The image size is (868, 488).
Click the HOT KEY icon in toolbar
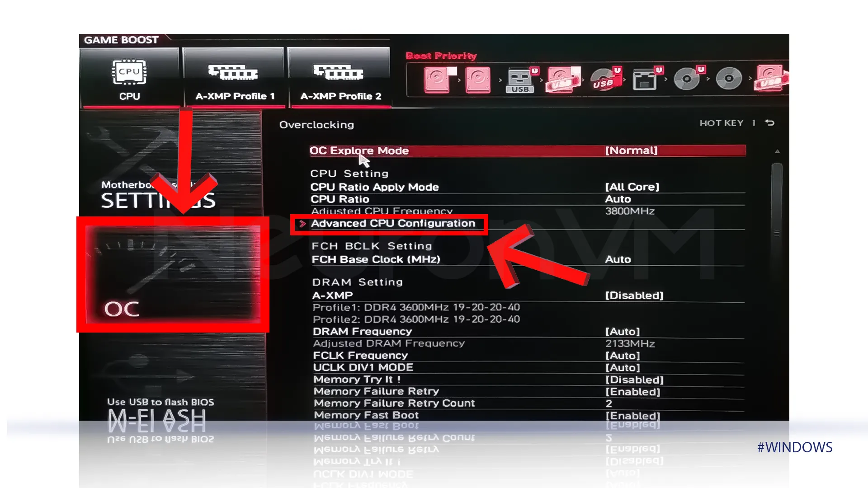[722, 123]
